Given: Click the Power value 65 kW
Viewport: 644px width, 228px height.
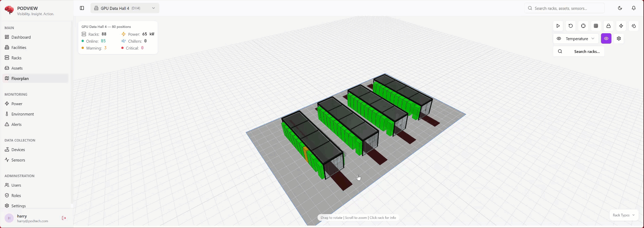Looking at the screenshot, I should [x=148, y=34].
